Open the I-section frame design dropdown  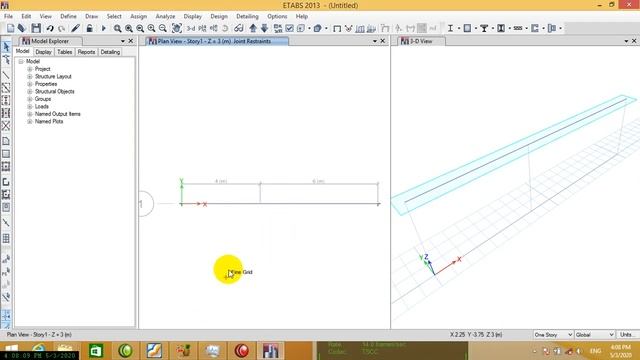459,28
